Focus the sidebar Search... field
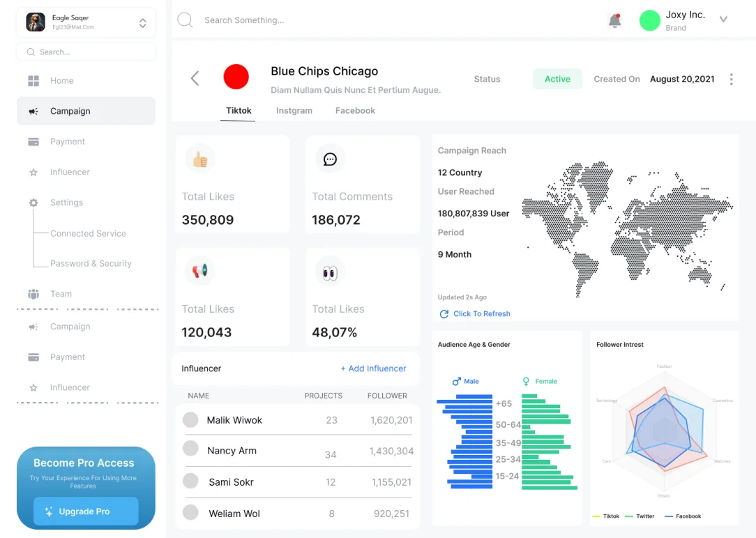Screen dimensions: 756x538 coord(86,52)
